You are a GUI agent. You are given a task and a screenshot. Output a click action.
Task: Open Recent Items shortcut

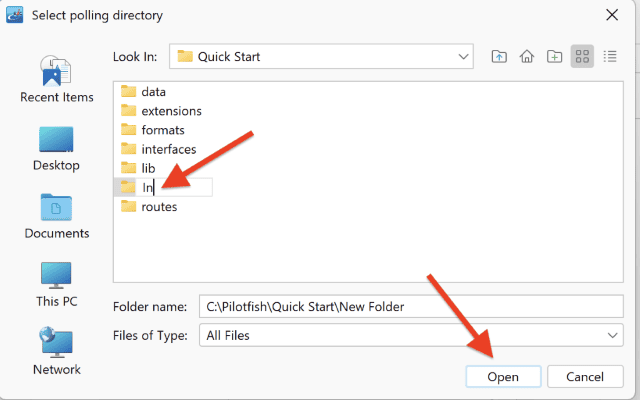(57, 80)
